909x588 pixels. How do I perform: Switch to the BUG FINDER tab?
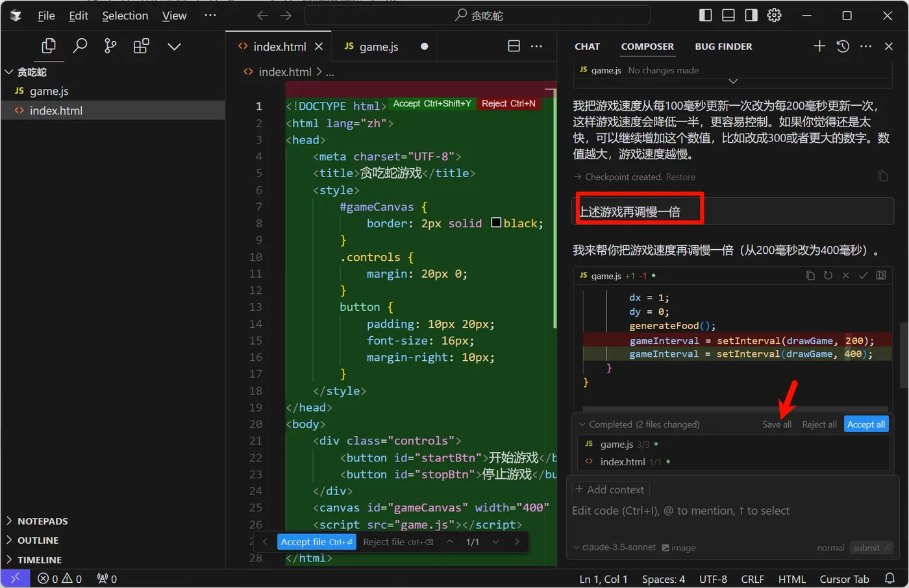723,46
